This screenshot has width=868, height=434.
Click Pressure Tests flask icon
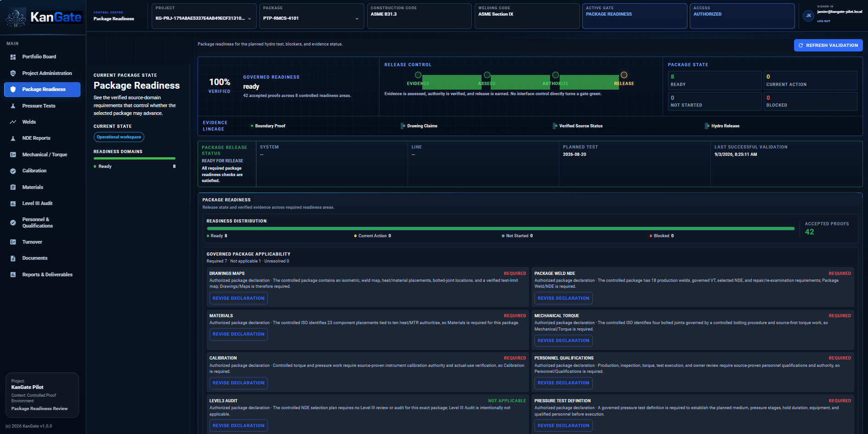click(13, 106)
